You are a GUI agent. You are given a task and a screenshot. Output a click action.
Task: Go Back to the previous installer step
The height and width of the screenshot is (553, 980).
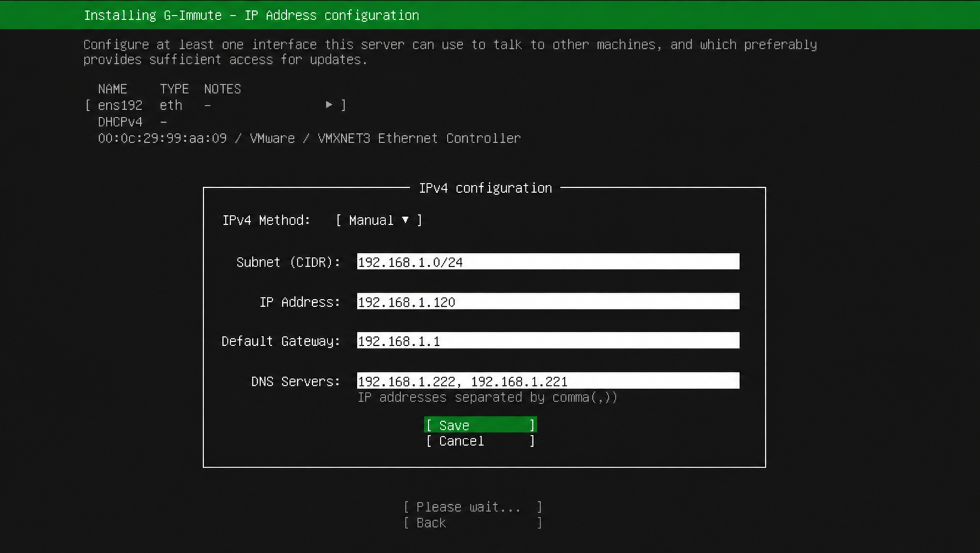pos(472,523)
